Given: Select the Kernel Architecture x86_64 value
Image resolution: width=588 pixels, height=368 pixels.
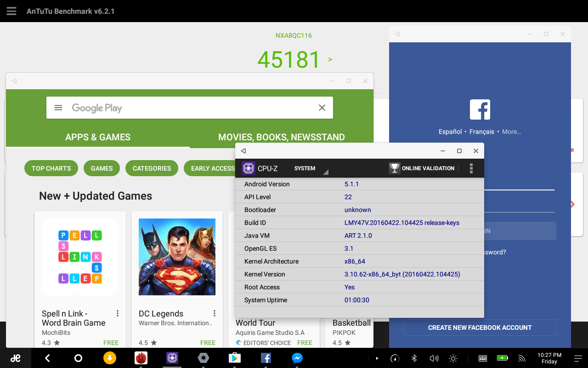Looking at the screenshot, I should [355, 261].
